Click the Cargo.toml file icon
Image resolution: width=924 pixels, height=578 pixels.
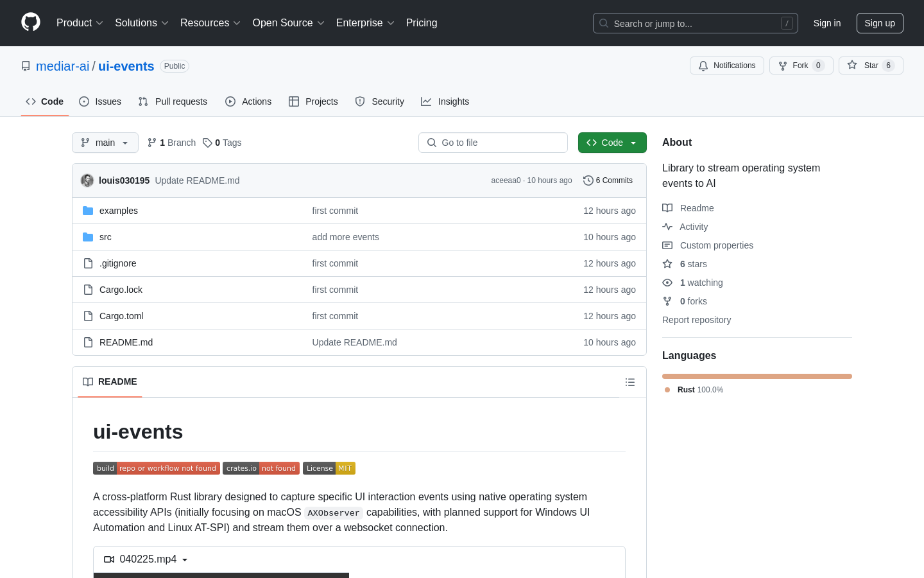click(x=88, y=316)
